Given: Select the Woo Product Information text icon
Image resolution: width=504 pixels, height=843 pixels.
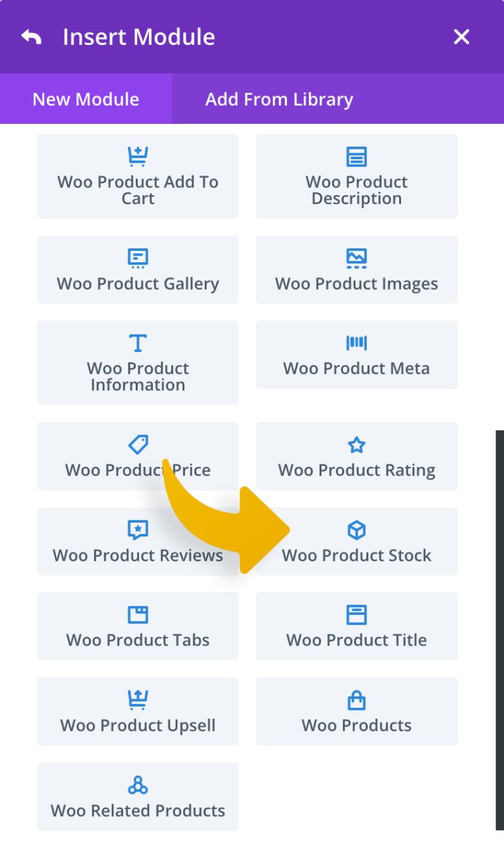Looking at the screenshot, I should coord(138,342).
